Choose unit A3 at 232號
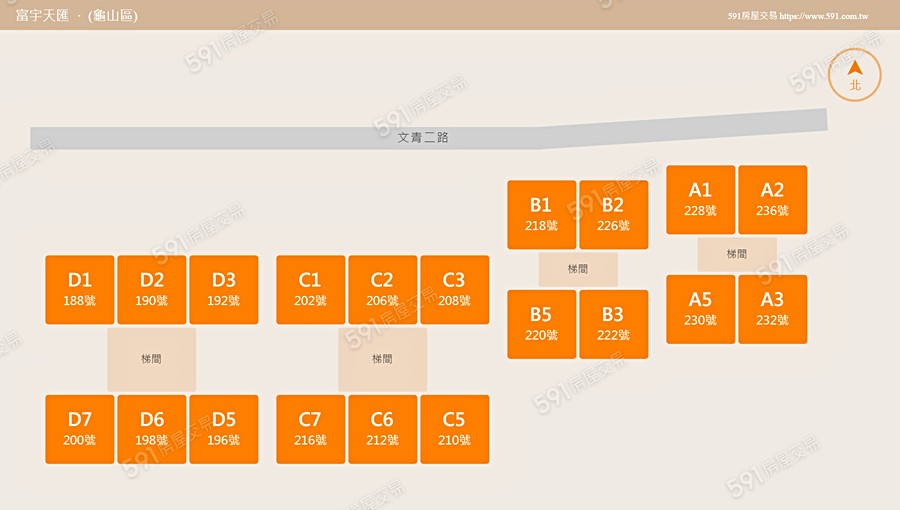 [x=772, y=309]
